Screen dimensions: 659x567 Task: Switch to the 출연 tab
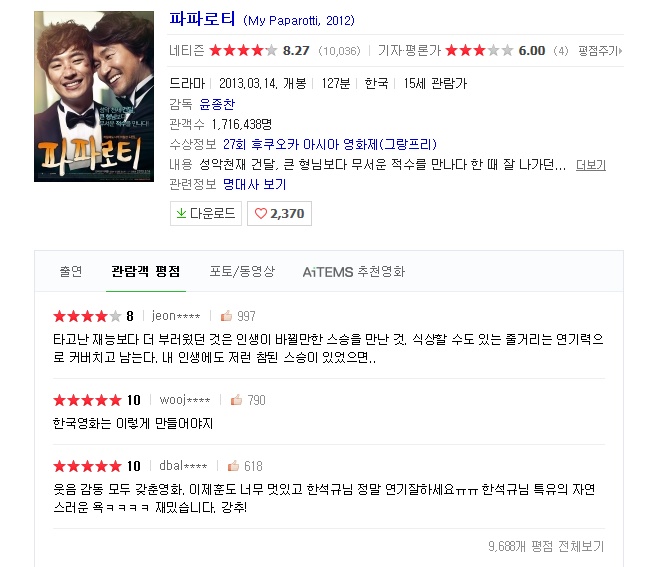point(71,271)
